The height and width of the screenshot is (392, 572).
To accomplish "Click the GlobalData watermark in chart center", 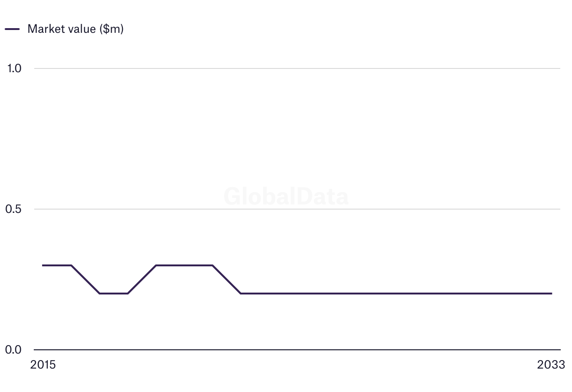I will 286,196.
